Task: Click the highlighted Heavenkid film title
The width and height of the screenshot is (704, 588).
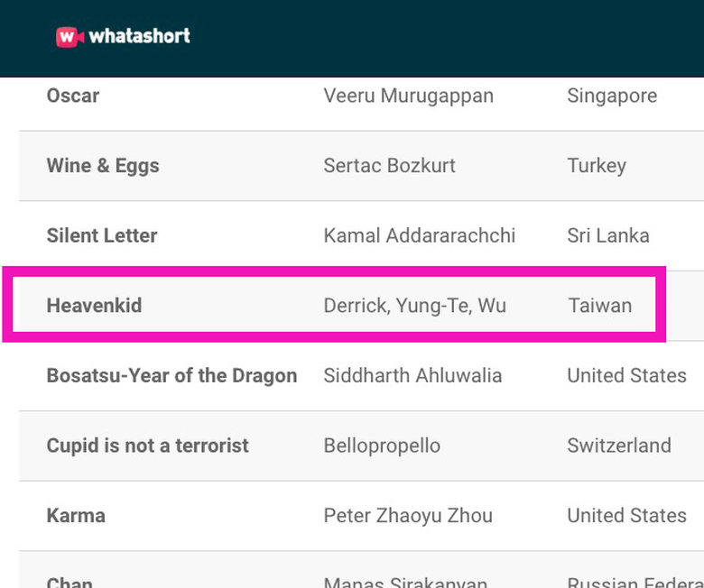Action: tap(94, 306)
